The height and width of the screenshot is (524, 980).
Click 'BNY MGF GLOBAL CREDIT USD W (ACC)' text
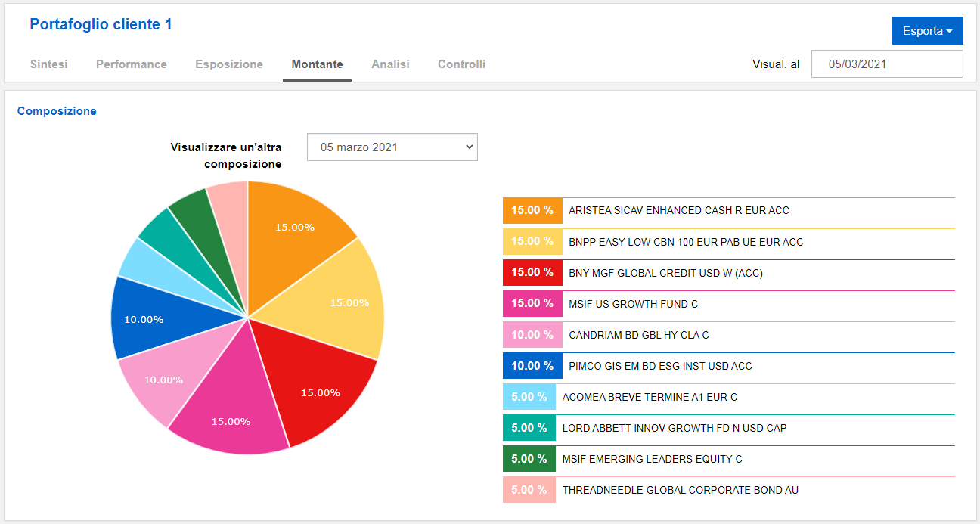click(x=666, y=273)
